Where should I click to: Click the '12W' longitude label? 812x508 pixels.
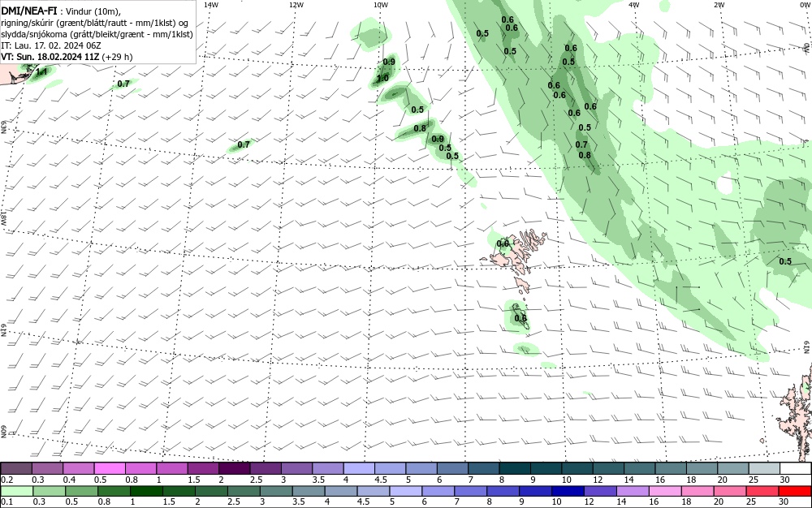pos(296,5)
